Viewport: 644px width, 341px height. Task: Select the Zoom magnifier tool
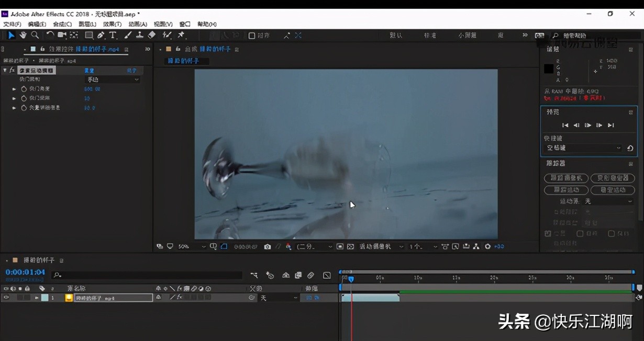(x=35, y=35)
